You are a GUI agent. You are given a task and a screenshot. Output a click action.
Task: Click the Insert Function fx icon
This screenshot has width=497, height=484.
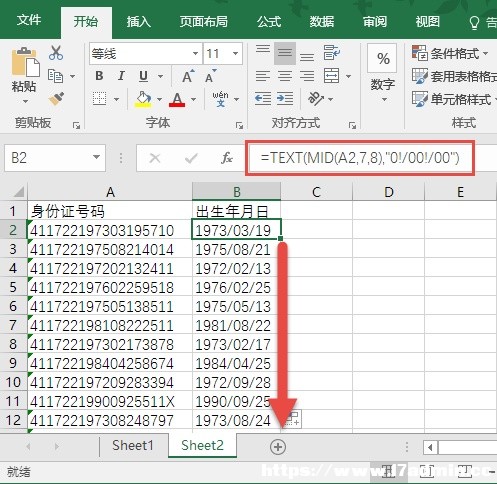coord(227,158)
